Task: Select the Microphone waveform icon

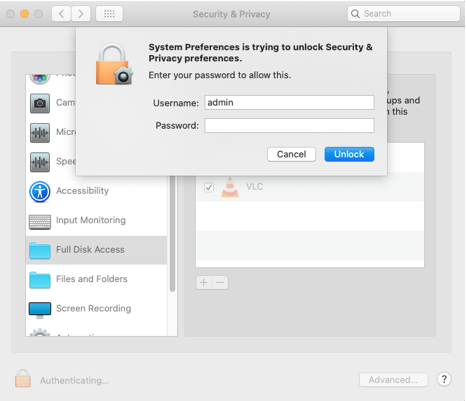Action: pyautogui.click(x=40, y=133)
